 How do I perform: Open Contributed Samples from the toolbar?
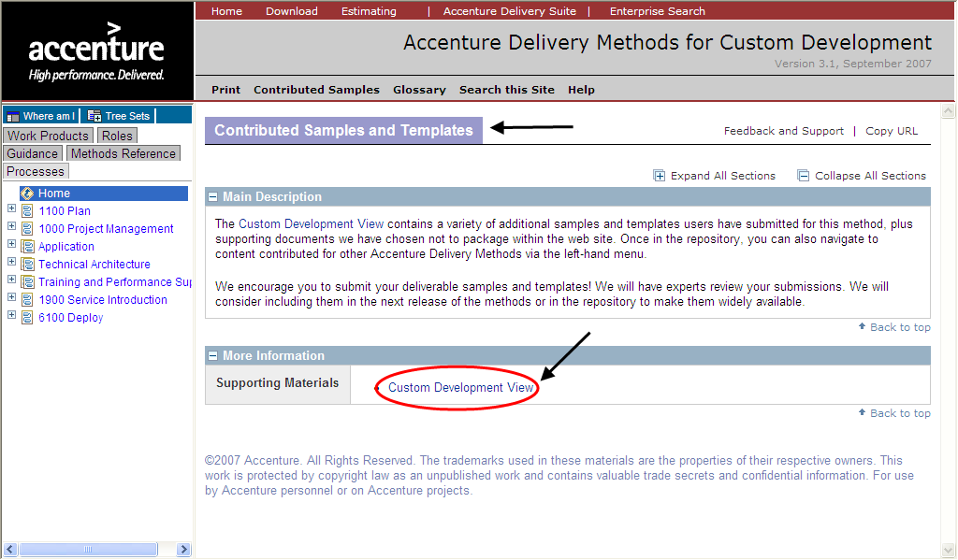point(316,90)
